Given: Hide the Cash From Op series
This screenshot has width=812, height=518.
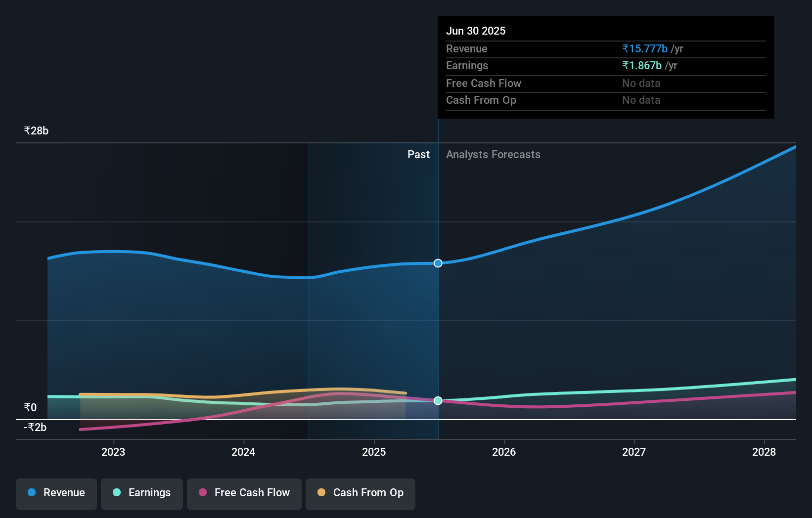Looking at the screenshot, I should click(x=360, y=493).
